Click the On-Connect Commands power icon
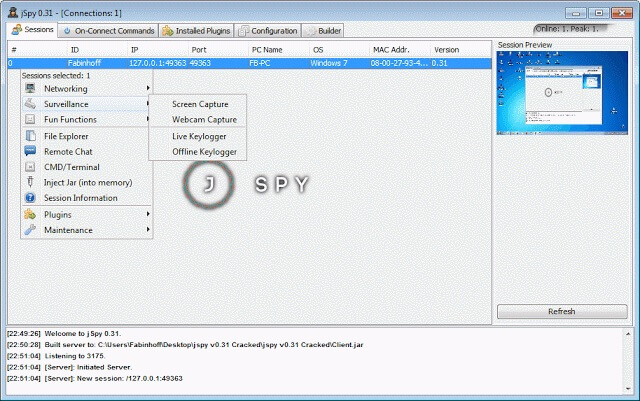The height and width of the screenshot is (401, 640). click(x=67, y=31)
